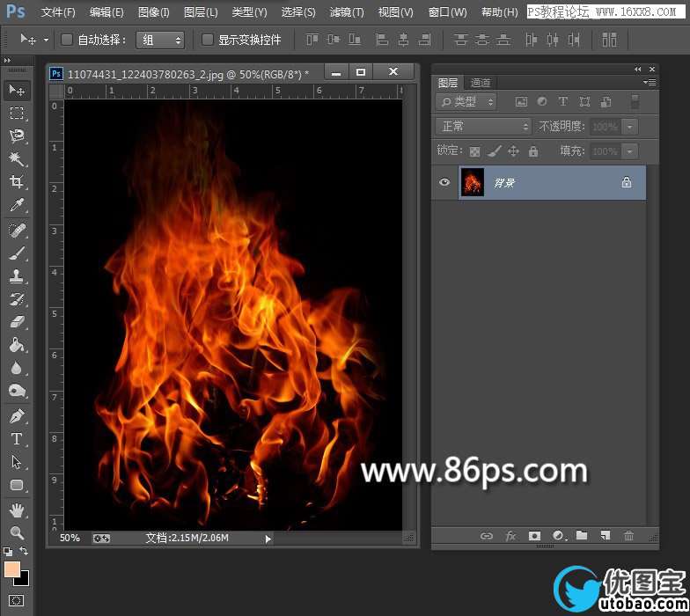This screenshot has height=616, width=690.
Task: Select the Magic Wand tool
Action: point(17,158)
